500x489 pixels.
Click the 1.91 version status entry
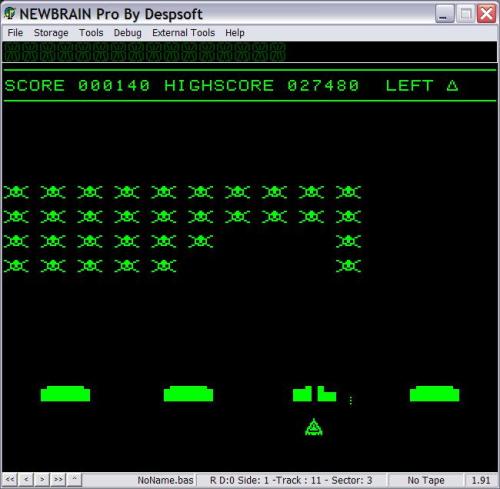click(481, 480)
